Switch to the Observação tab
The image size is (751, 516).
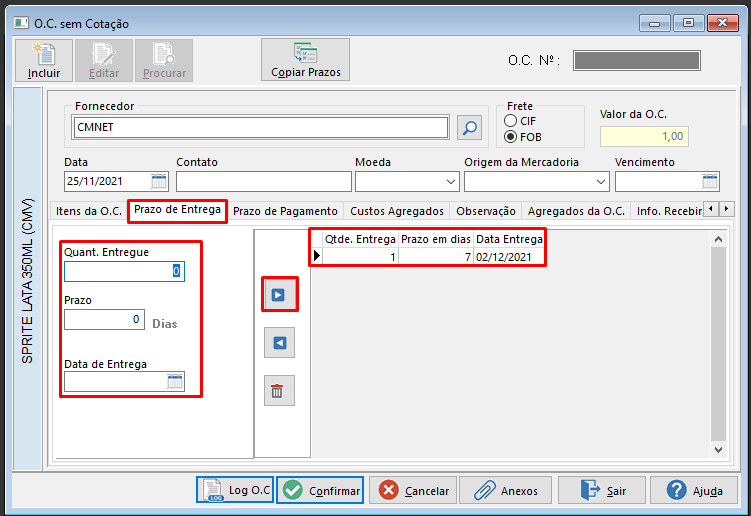tap(486, 211)
